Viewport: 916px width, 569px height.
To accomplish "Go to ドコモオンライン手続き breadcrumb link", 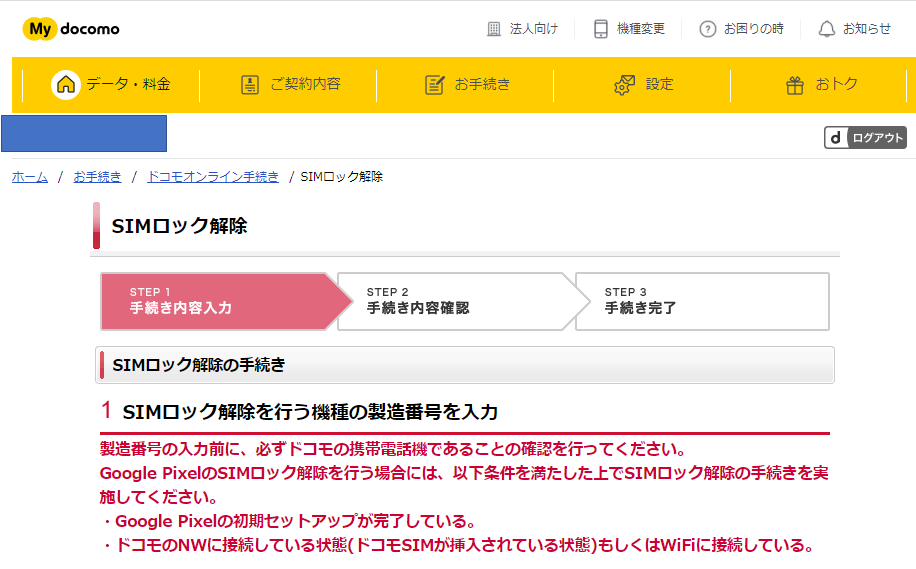I will 213,176.
